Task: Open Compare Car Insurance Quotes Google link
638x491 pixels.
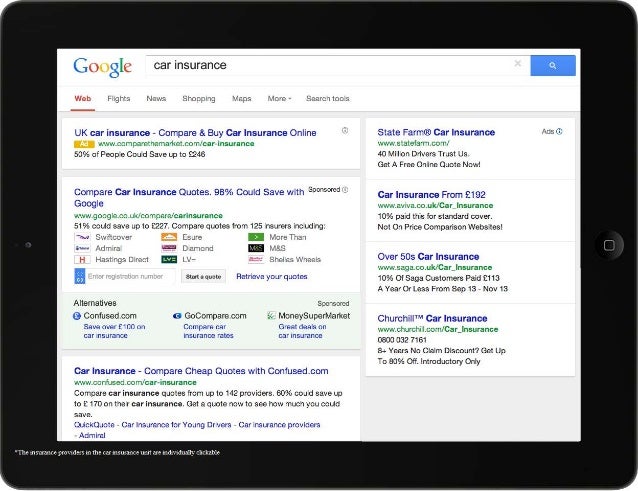Action: (x=189, y=197)
